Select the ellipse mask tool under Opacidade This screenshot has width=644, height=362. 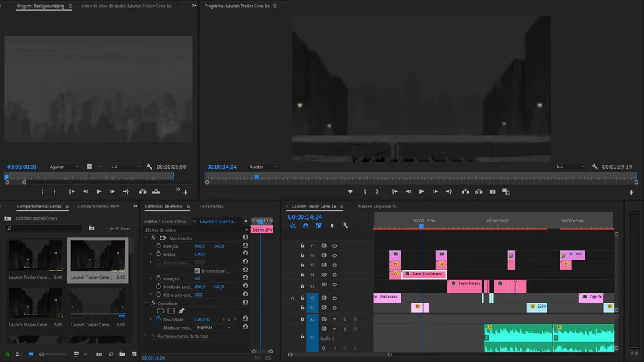[160, 311]
